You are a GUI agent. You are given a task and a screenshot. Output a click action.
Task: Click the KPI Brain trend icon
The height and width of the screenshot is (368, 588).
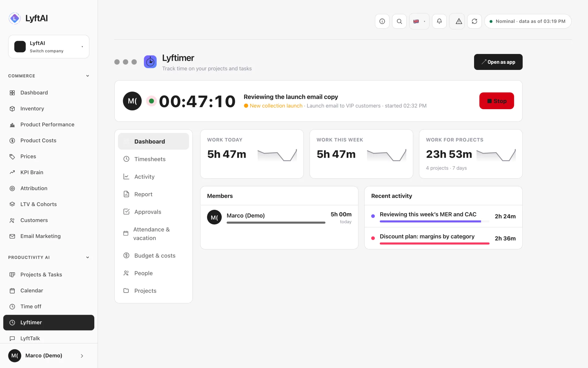tap(12, 172)
